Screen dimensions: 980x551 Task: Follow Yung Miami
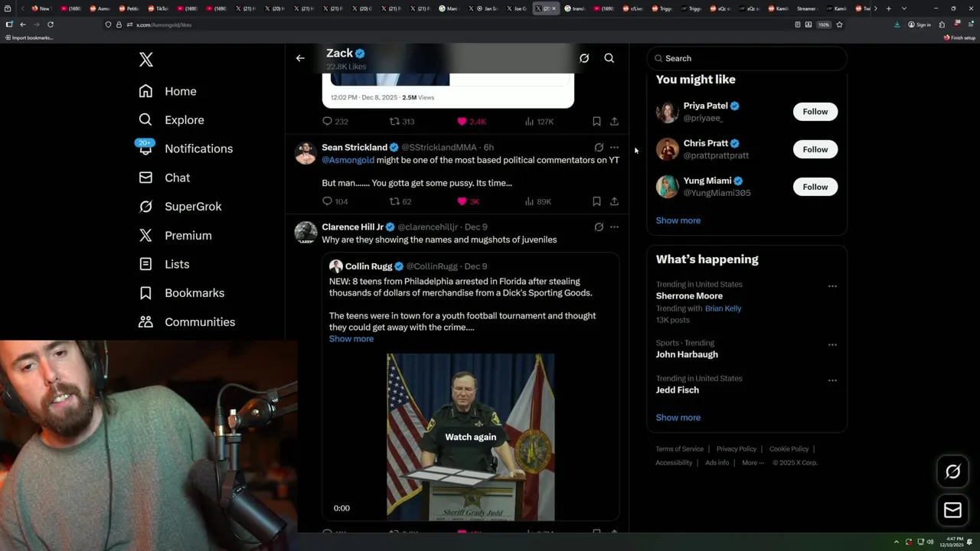tap(815, 187)
